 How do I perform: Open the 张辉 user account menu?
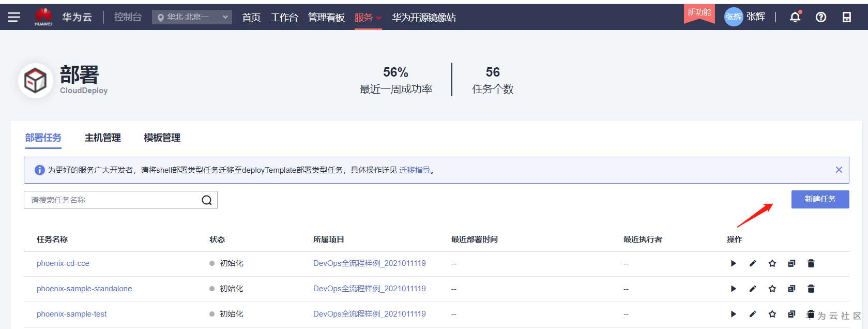[744, 17]
